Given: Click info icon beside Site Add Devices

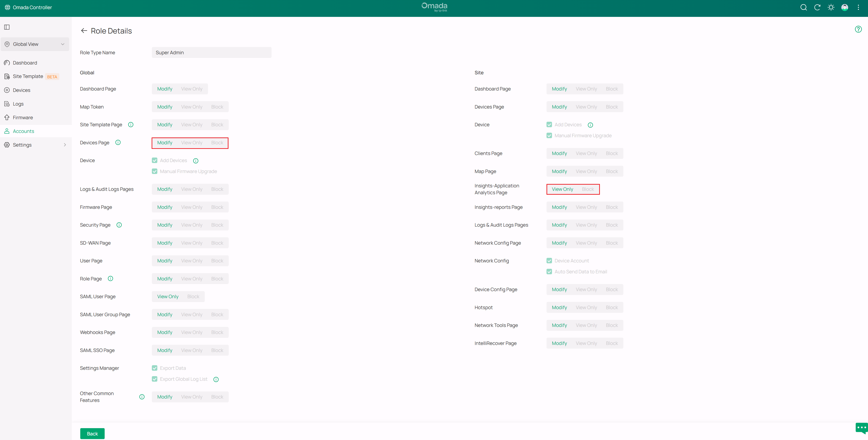Looking at the screenshot, I should pos(590,125).
